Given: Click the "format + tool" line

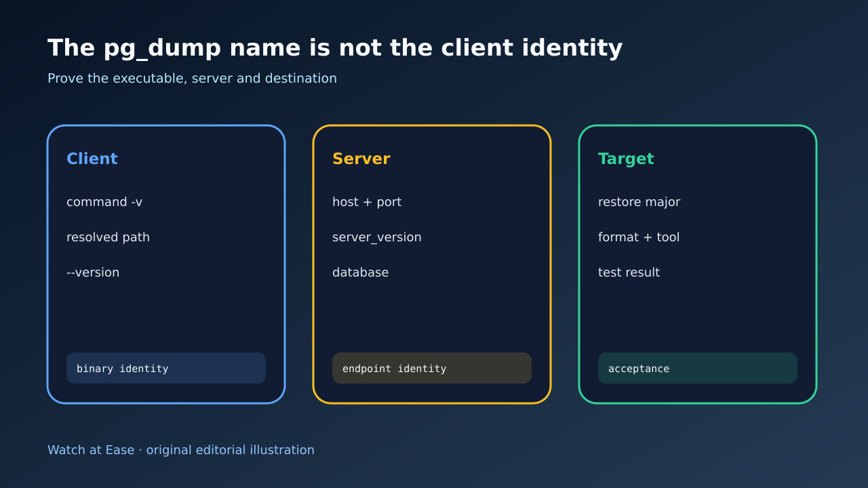Looking at the screenshot, I should tap(639, 237).
